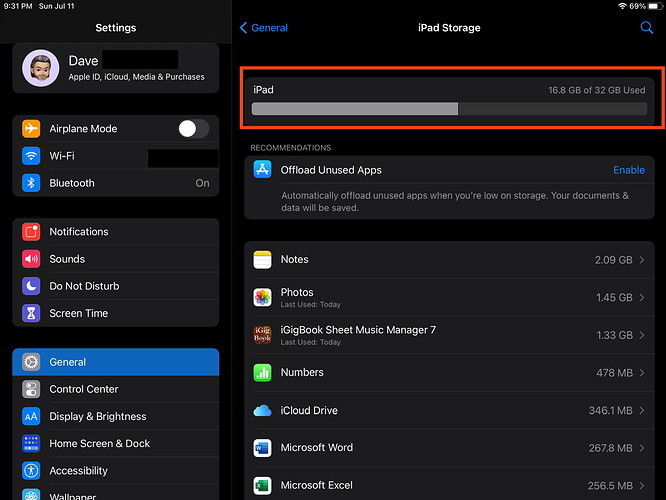Screen dimensions: 666x500
Task: Tap the 9:31 PM clock in status bar
Action: [x=18, y=6]
